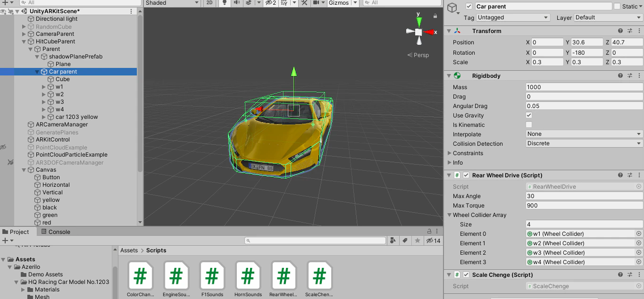Uncheck Use Gravity

click(x=529, y=116)
